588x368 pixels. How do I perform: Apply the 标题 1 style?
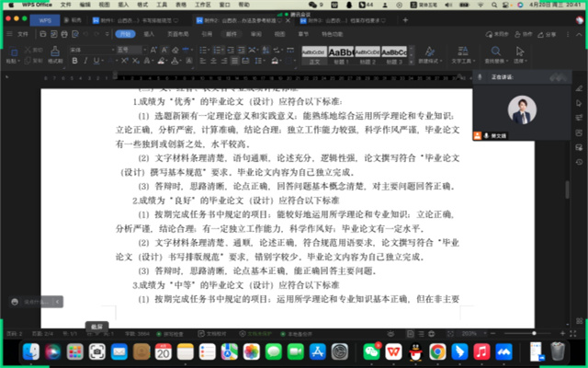pos(341,55)
